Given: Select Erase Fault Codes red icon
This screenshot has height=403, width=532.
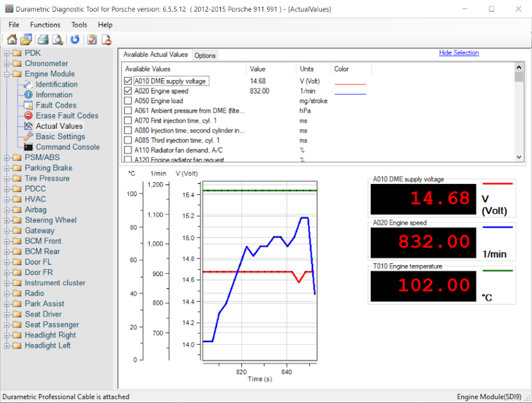Looking at the screenshot, I should point(29,116).
